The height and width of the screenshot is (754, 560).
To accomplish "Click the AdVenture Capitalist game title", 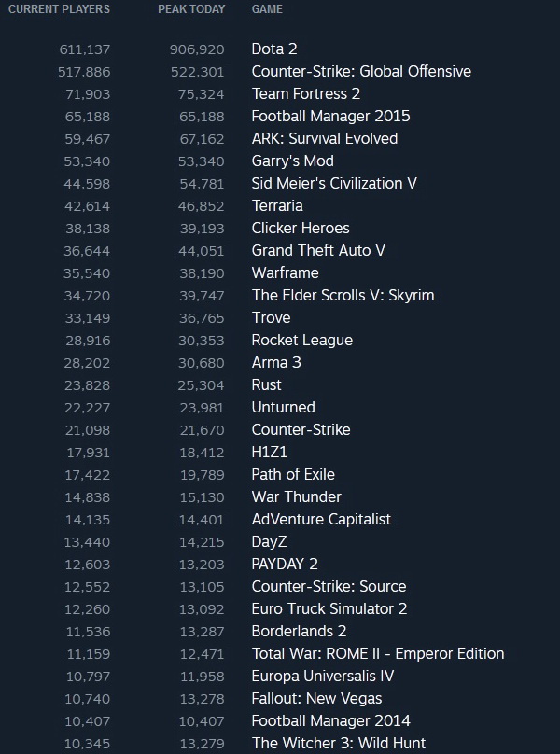I will click(321, 519).
